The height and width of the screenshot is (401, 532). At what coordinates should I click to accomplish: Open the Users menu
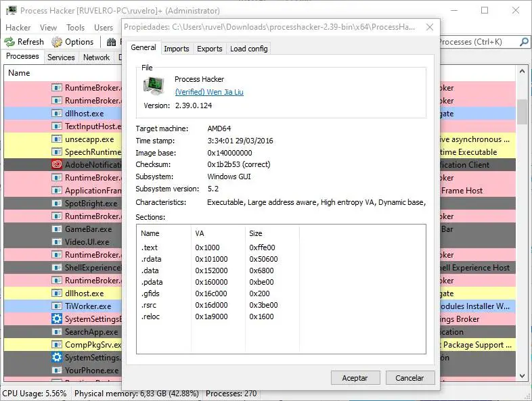104,28
